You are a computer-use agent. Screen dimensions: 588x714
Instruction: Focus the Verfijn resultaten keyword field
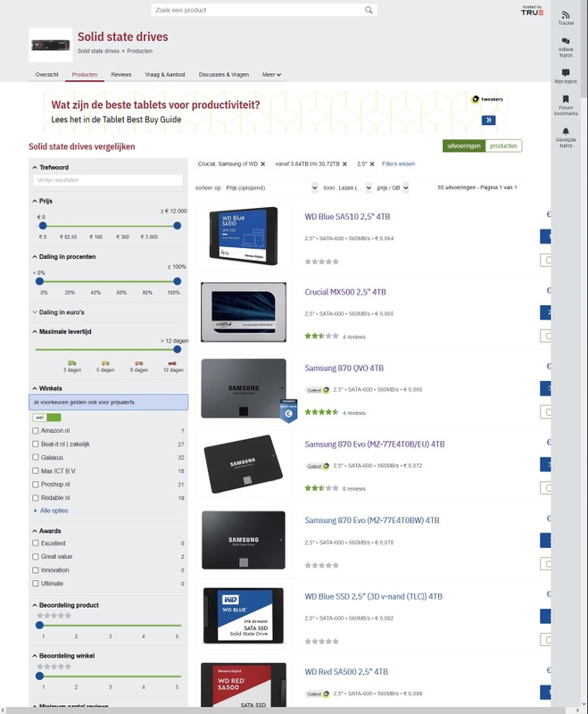pyautogui.click(x=108, y=180)
